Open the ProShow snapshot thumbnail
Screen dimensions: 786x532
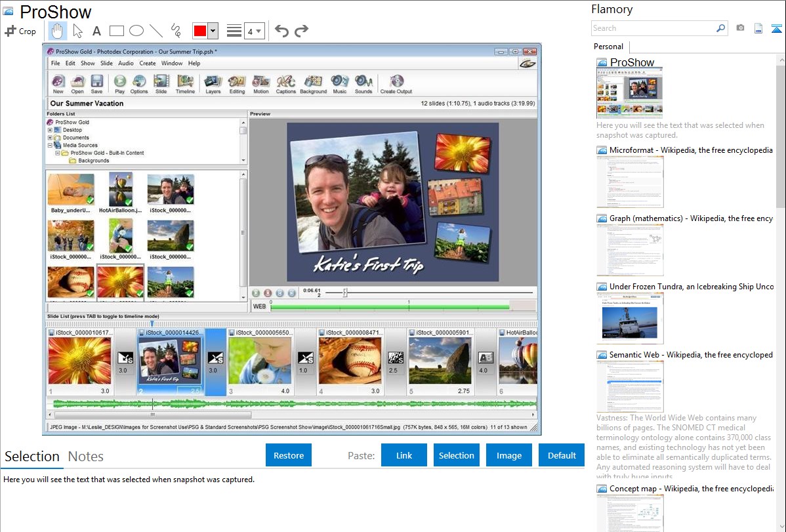(x=630, y=92)
